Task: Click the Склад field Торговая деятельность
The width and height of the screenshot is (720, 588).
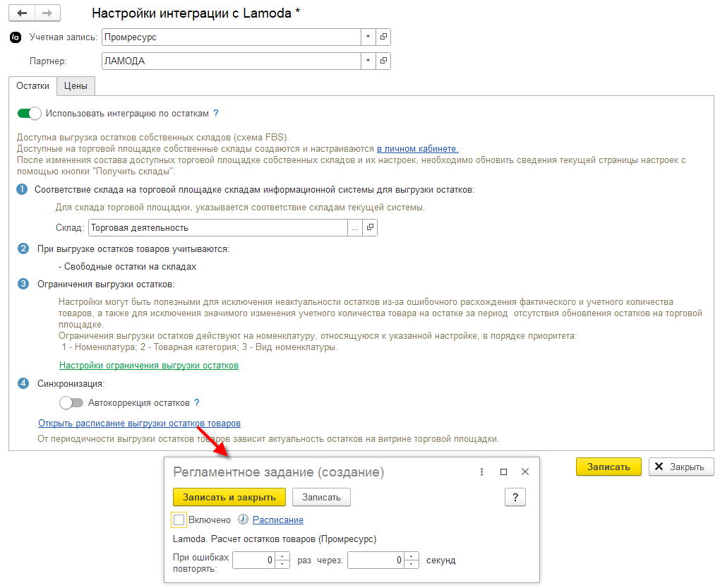Action: click(218, 228)
